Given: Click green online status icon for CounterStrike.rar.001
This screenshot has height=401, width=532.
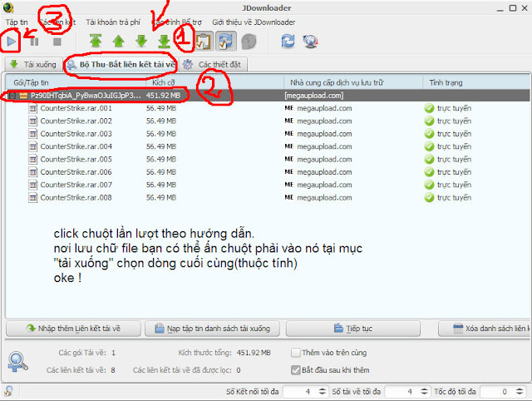Looking at the screenshot, I should (429, 108).
